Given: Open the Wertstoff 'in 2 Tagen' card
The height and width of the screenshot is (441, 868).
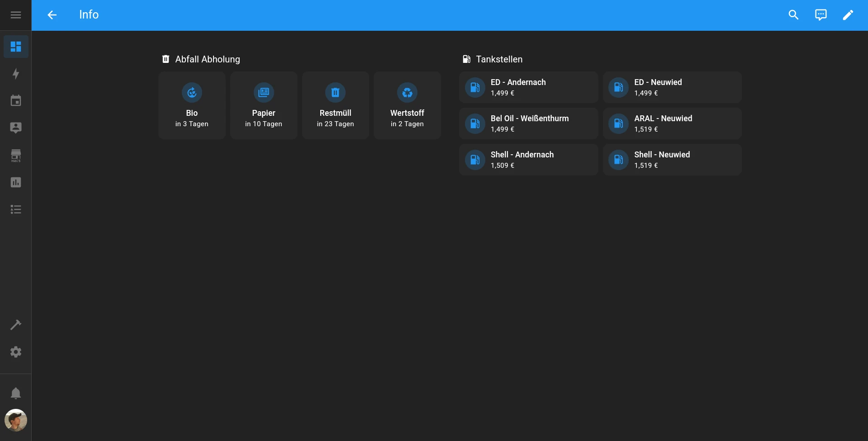Looking at the screenshot, I should click(x=407, y=105).
